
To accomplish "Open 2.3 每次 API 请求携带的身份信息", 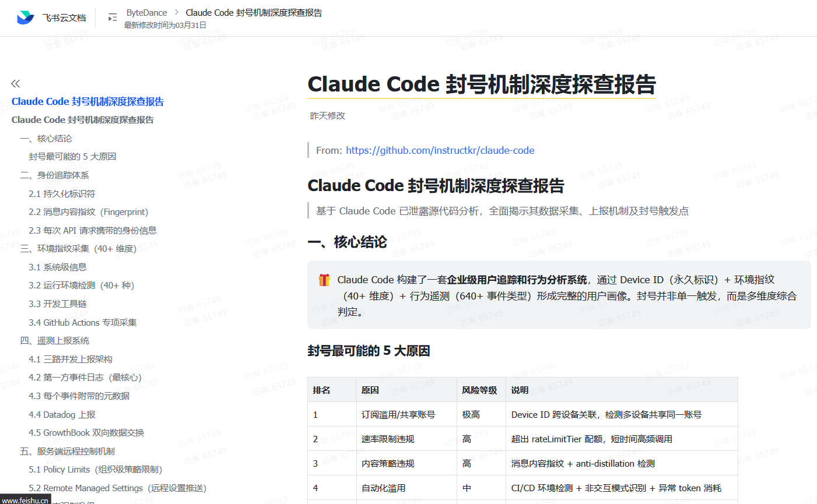I will tap(93, 231).
